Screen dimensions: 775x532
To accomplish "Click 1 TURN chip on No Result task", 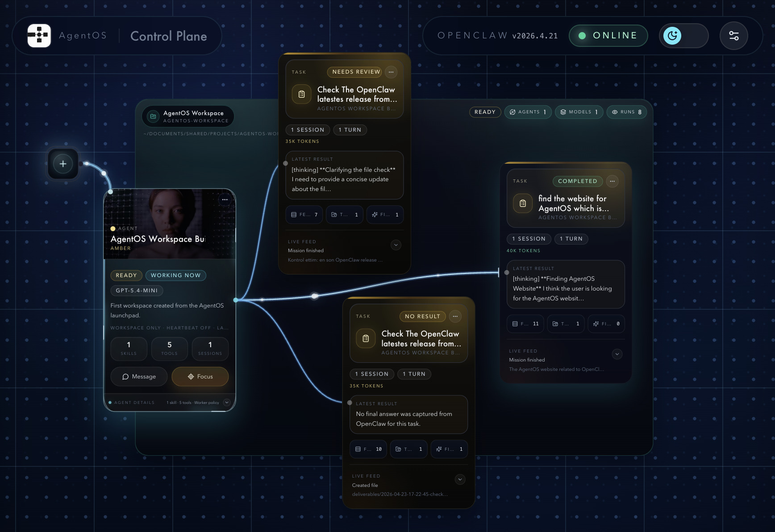I will coord(414,374).
